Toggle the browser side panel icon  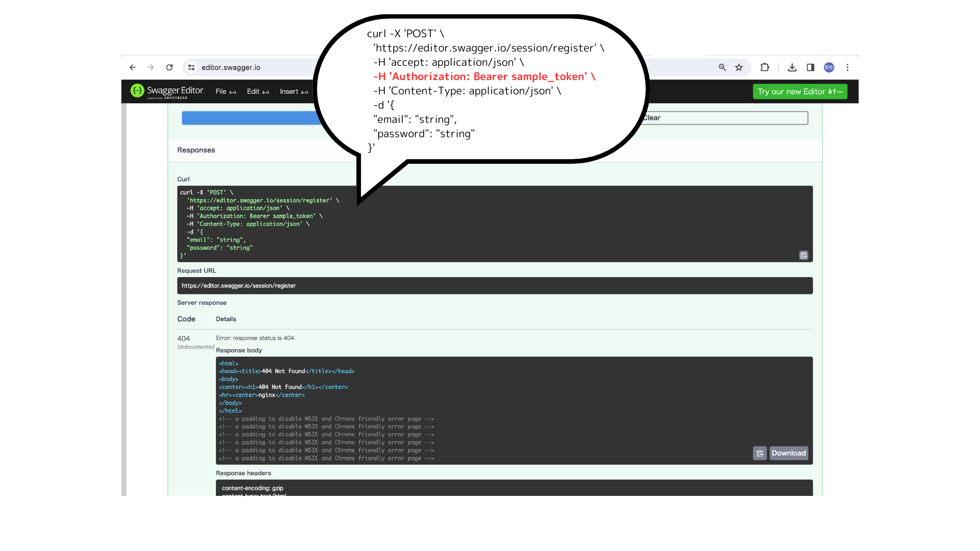pos(811,67)
